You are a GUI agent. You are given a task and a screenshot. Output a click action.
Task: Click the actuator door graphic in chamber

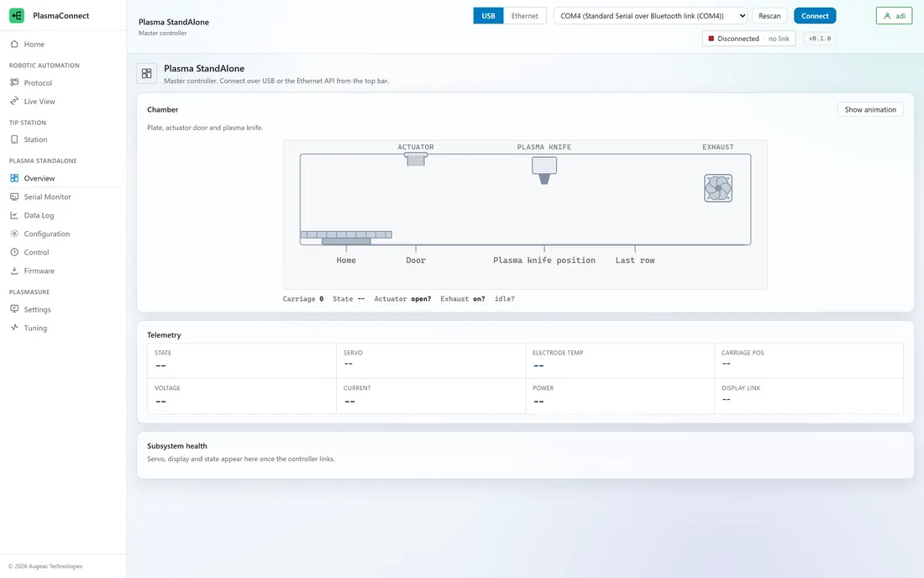coord(416,159)
